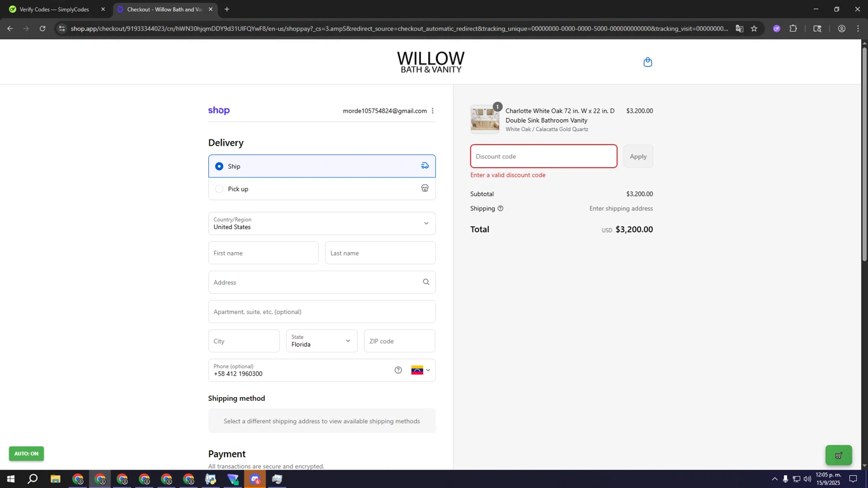Click the 'Enter a valid discount code' error
The image size is (868, 488).
coord(508,175)
